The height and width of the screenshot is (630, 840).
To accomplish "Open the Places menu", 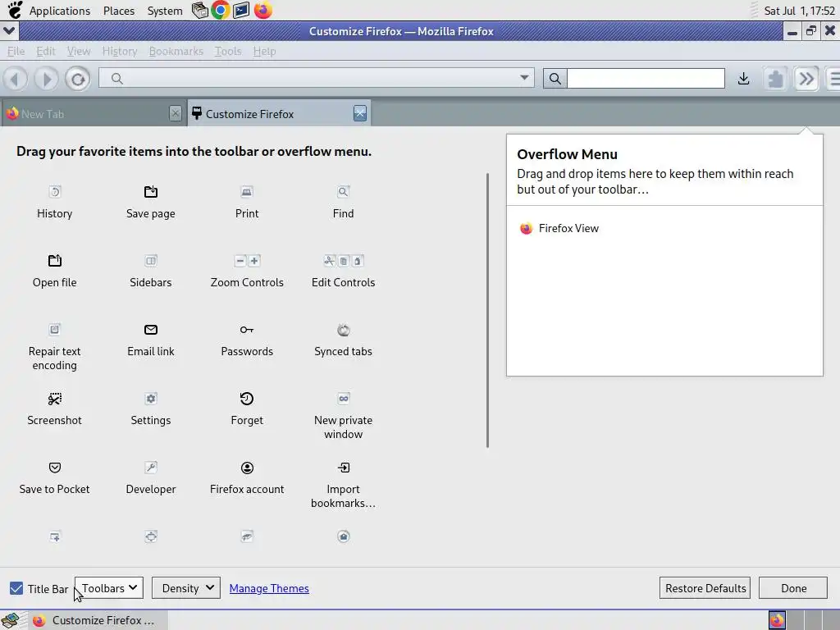I will click(x=118, y=11).
